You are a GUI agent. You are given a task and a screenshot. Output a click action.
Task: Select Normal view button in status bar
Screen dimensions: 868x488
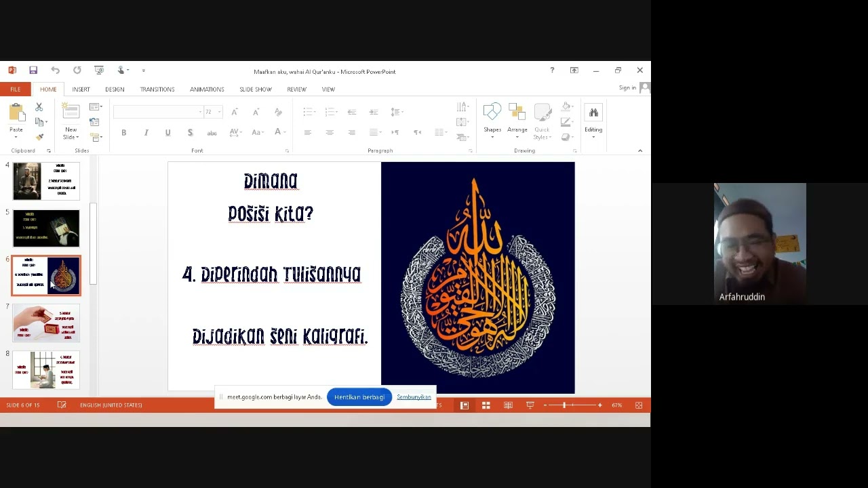coord(465,405)
